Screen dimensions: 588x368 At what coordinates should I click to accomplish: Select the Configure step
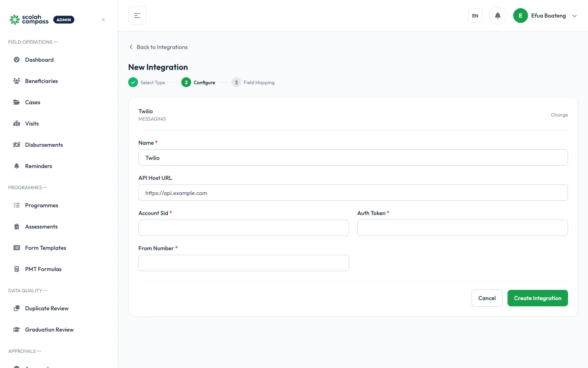(x=198, y=82)
